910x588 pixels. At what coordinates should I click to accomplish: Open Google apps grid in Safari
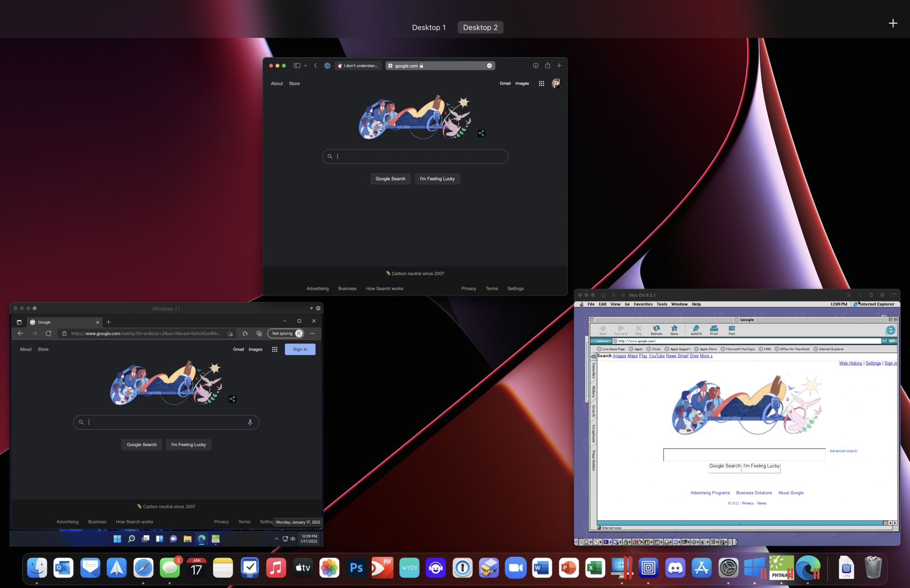tap(541, 84)
